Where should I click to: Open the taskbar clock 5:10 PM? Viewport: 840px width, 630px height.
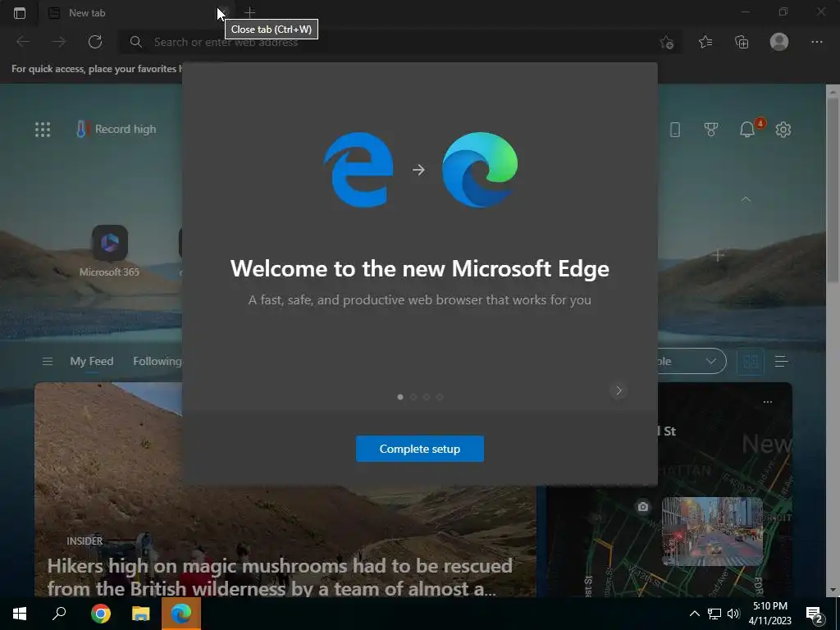(769, 614)
